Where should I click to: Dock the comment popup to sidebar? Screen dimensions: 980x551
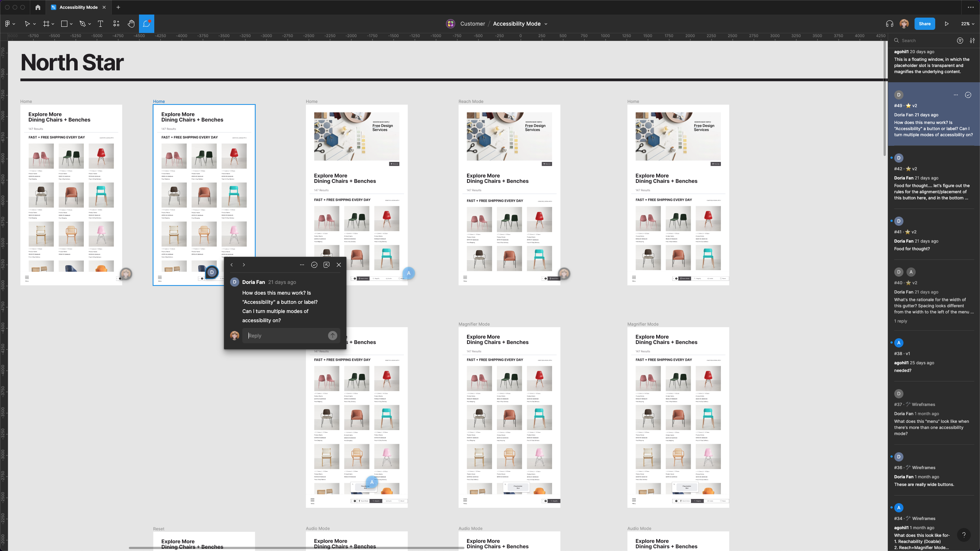(x=327, y=265)
